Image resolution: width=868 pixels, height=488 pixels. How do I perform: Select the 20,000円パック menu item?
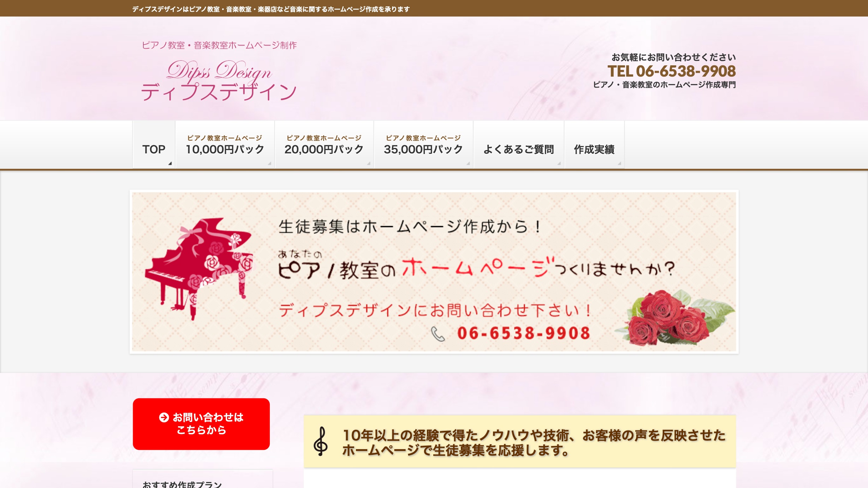pos(324,144)
